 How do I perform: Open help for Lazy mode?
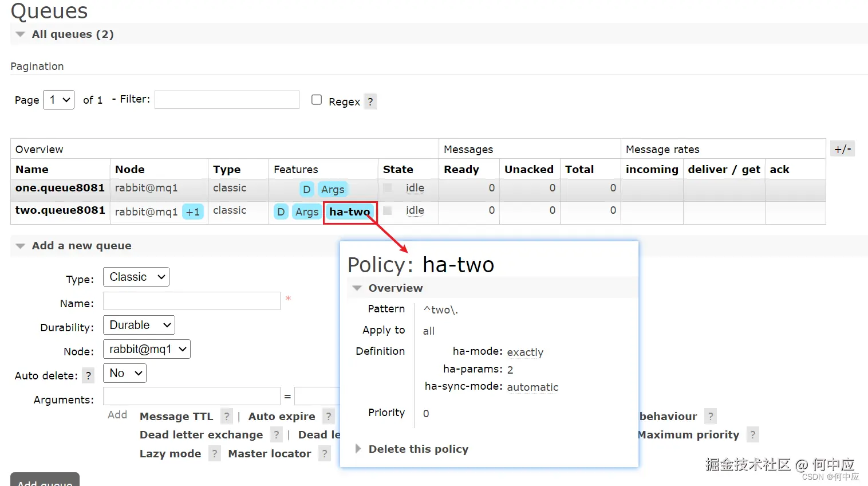tap(214, 454)
